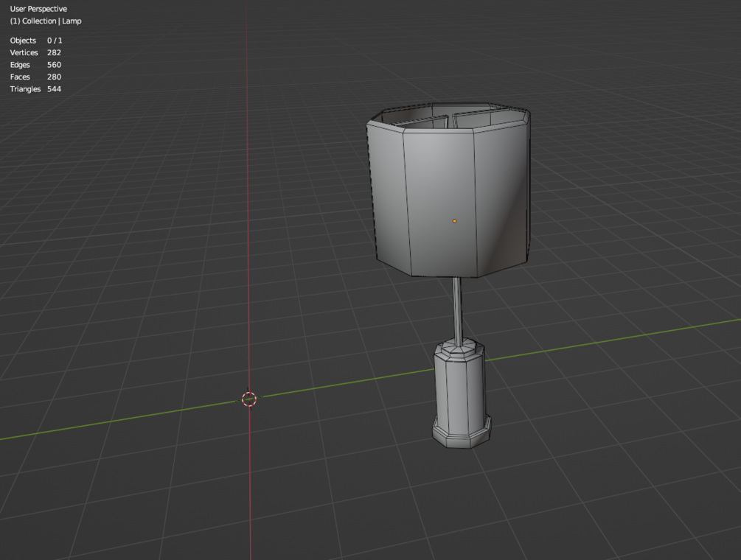
Task: Click the 3D cursor at world origin
Action: click(249, 399)
